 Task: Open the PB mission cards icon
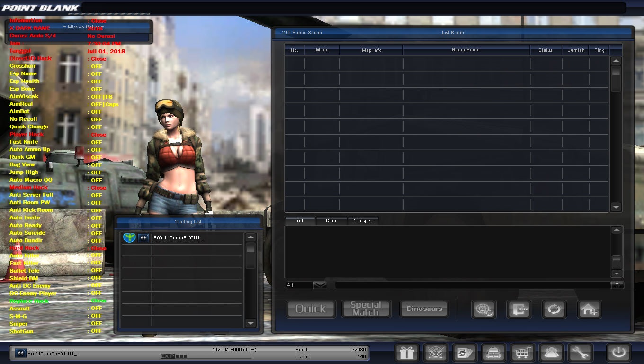pos(465,353)
